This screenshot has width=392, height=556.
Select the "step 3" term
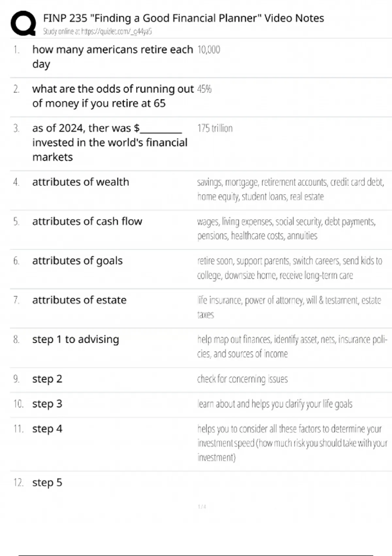point(47,404)
